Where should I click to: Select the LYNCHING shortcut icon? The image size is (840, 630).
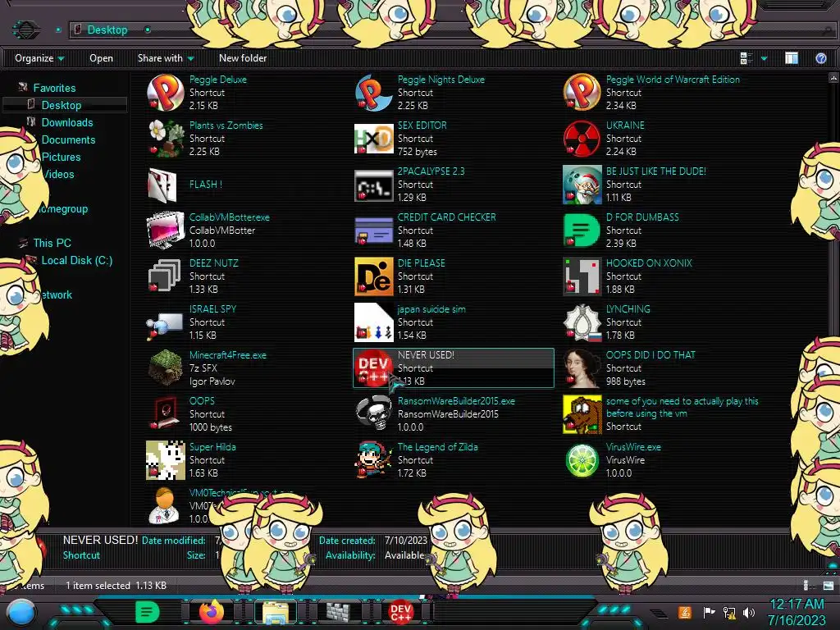tap(582, 322)
